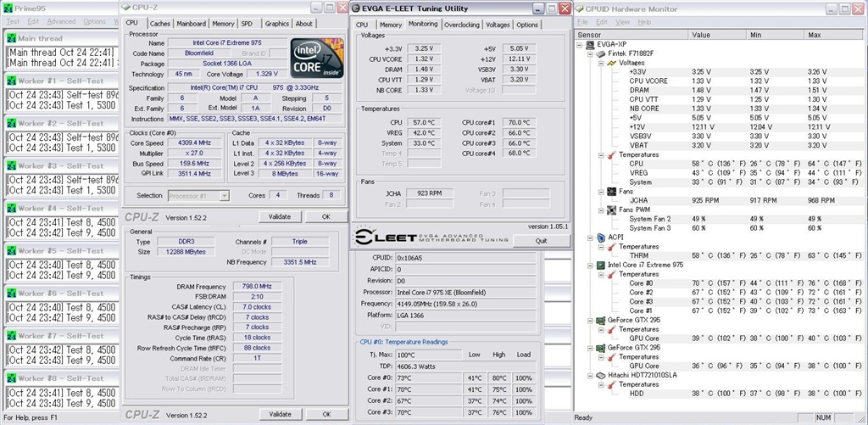Click the Voltages lightning icon in Hardware Monitor
The width and height of the screenshot is (868, 425).
[610, 63]
